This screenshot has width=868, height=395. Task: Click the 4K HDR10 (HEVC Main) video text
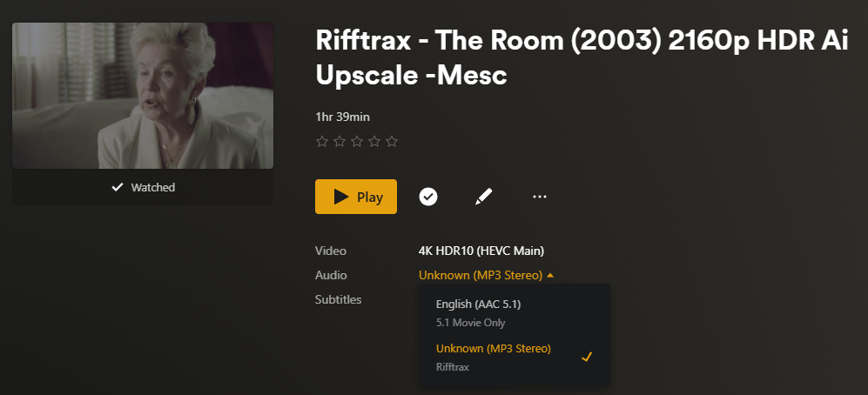coord(481,251)
